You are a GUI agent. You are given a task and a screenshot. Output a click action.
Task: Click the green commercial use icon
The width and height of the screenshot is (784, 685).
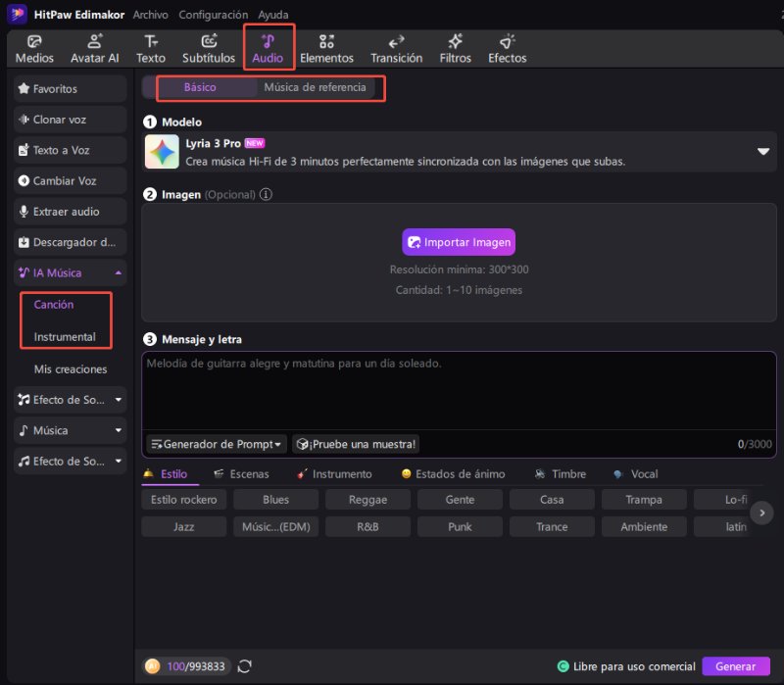pos(563,666)
